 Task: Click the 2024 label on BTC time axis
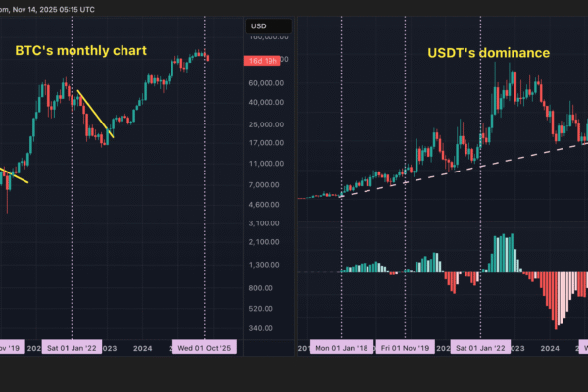pyautogui.click(x=142, y=348)
